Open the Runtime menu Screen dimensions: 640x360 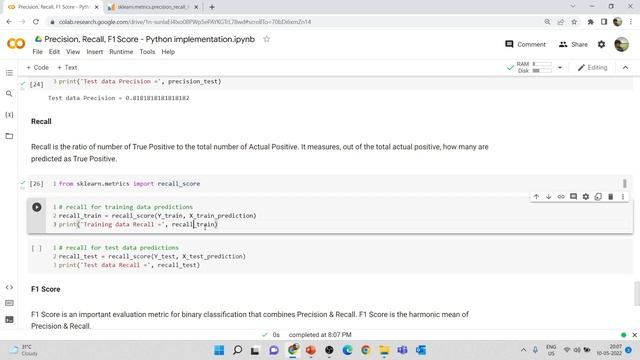tap(121, 52)
